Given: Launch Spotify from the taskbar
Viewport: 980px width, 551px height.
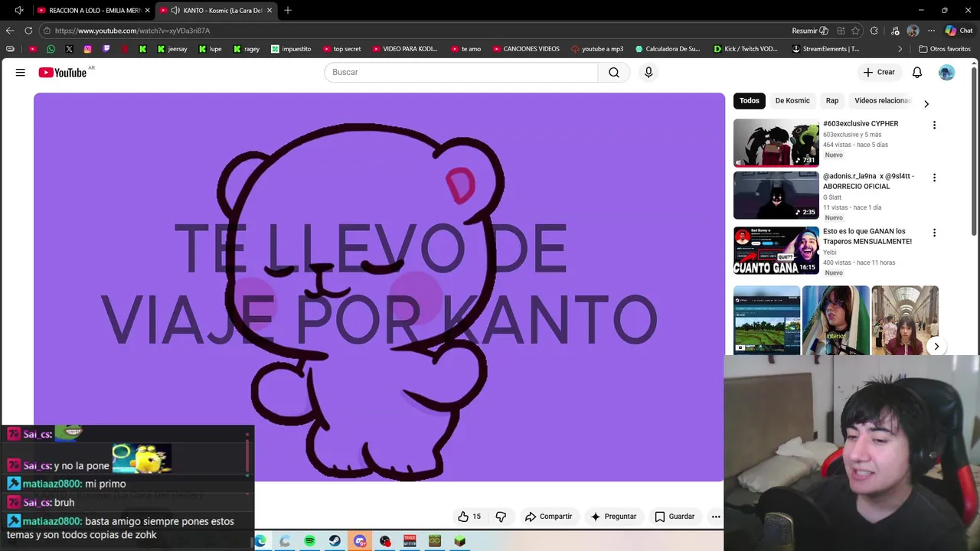Looking at the screenshot, I should coord(309,541).
